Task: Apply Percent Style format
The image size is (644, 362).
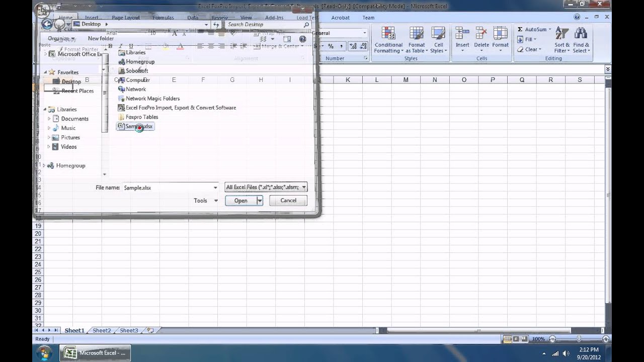Action: pyautogui.click(x=331, y=46)
